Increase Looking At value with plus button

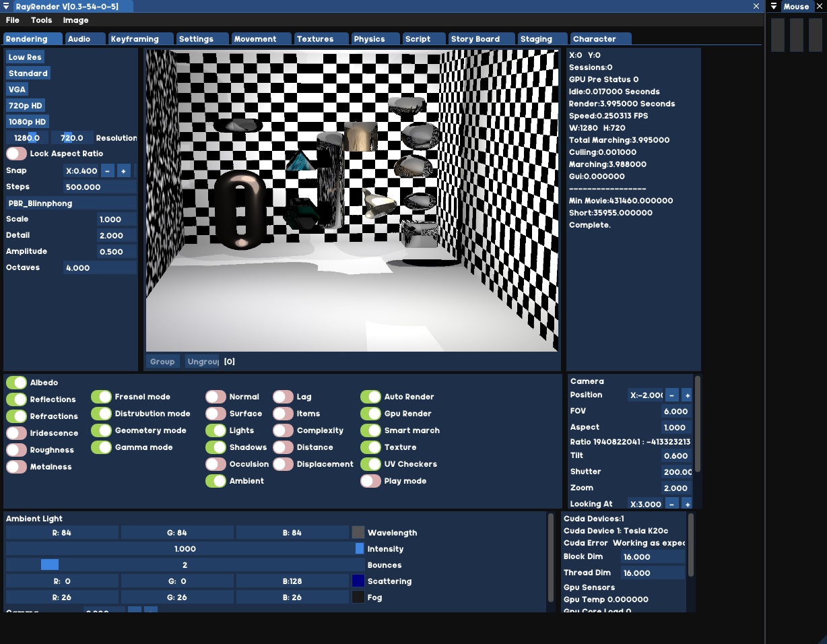coord(687,504)
